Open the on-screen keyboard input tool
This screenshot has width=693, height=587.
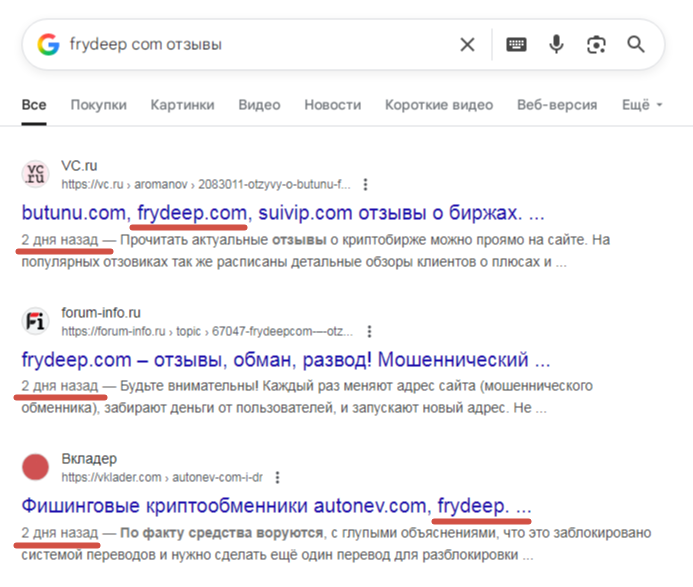pyautogui.click(x=516, y=44)
